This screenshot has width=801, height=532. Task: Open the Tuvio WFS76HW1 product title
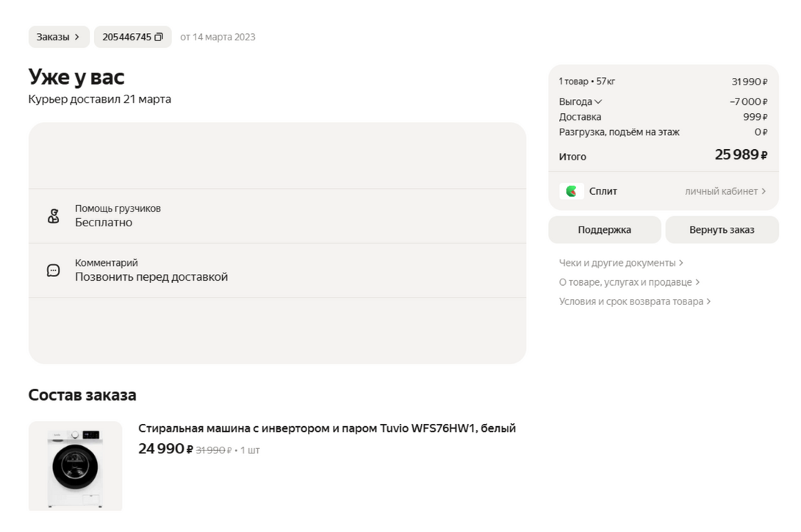[x=327, y=428]
